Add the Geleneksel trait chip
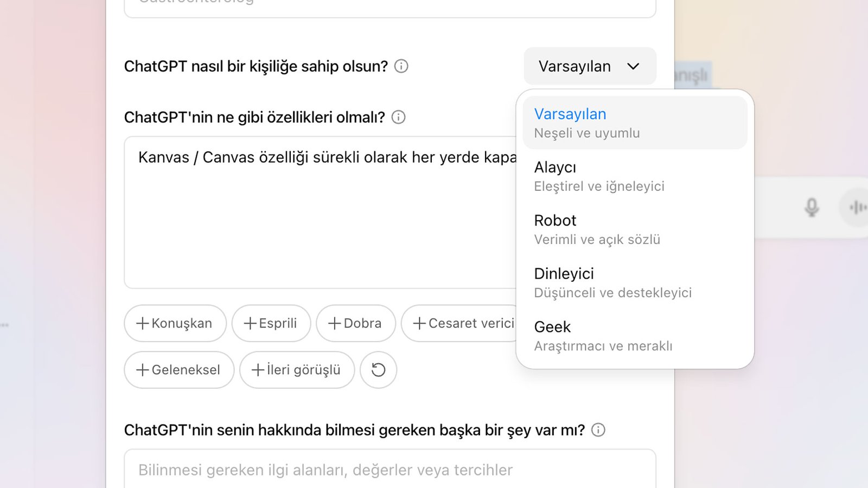The height and width of the screenshot is (488, 868). pyautogui.click(x=178, y=370)
